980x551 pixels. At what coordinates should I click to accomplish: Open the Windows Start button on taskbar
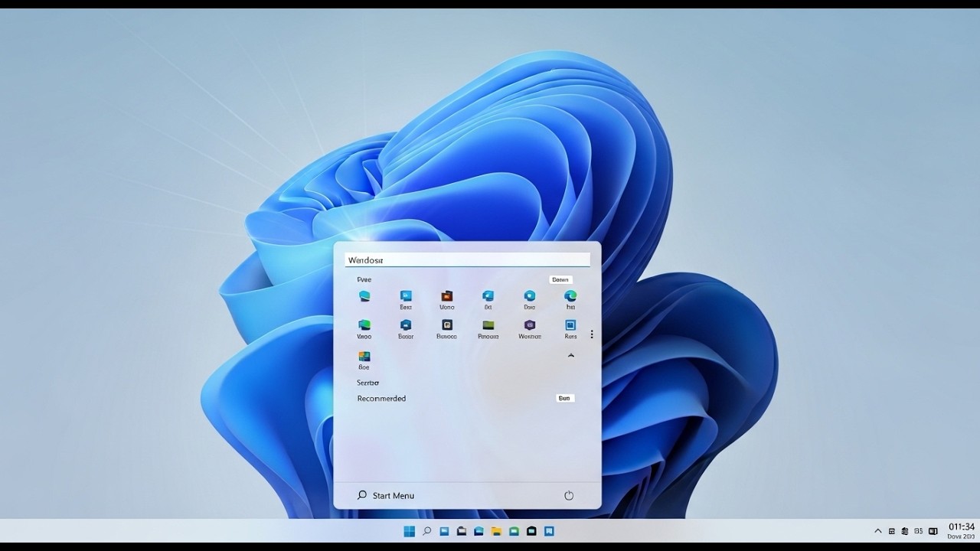tap(409, 531)
